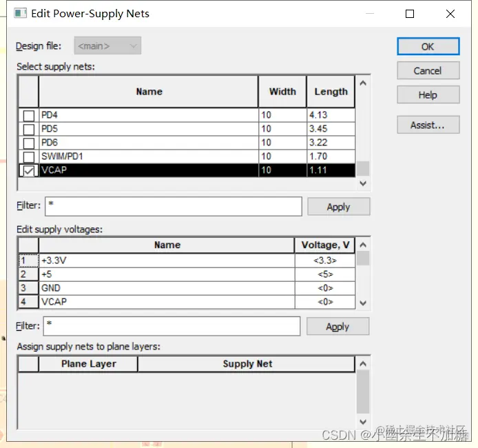Open the Design file dropdown
Image resolution: width=478 pixels, height=448 pixels.
[x=107, y=45]
